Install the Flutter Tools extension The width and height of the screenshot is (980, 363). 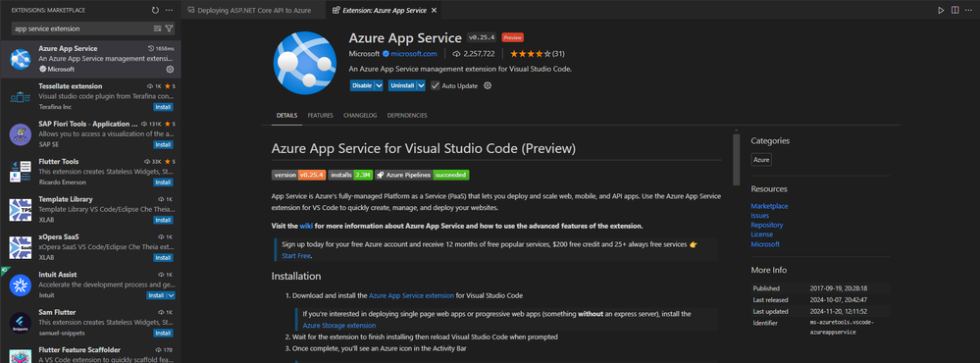163,182
